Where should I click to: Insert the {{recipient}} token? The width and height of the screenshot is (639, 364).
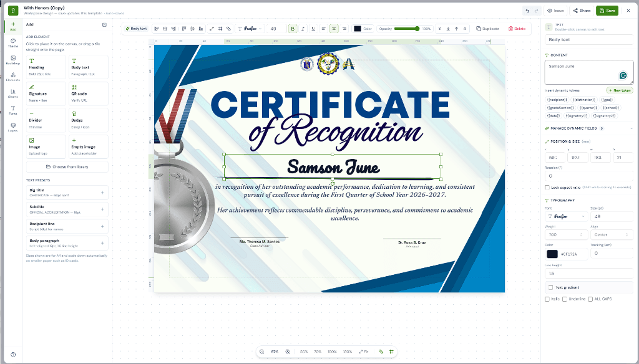(557, 100)
